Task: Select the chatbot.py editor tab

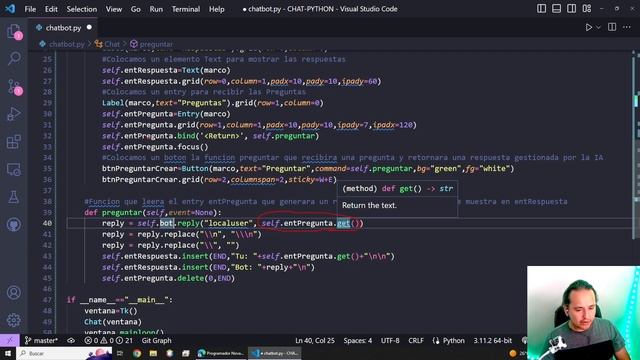Action: [x=64, y=28]
